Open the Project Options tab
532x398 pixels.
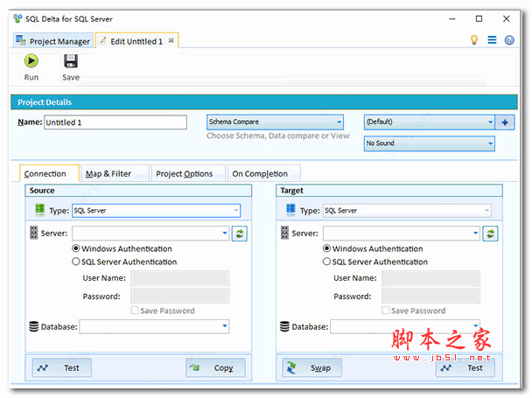185,173
